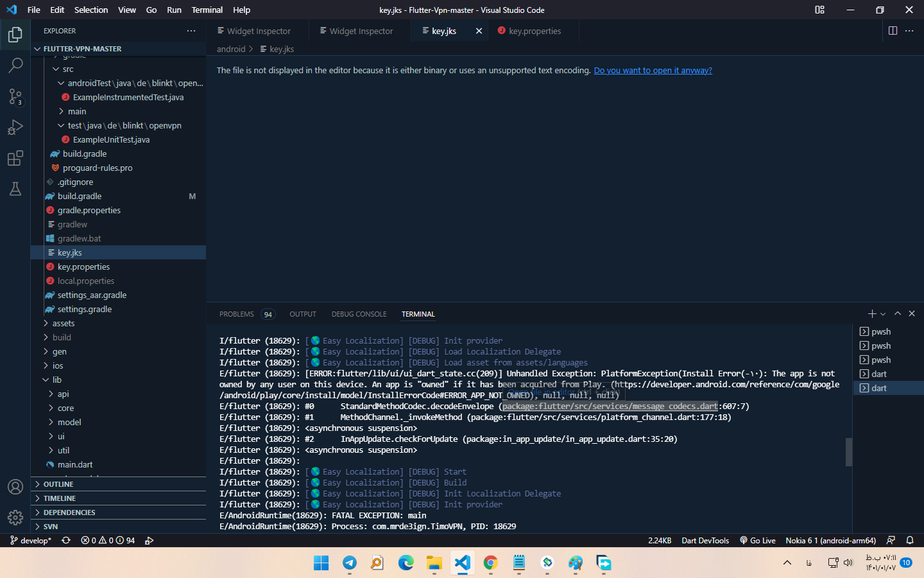
Task: Close the key.jks editor tab
Action: coord(479,31)
